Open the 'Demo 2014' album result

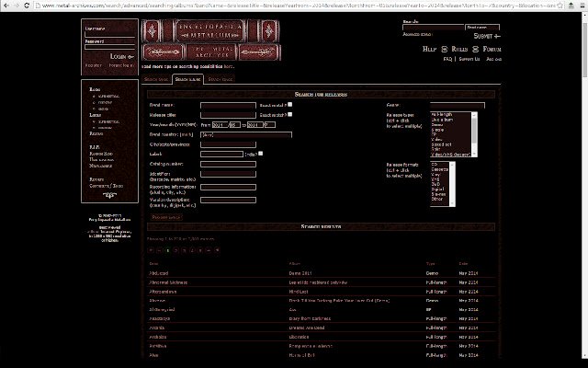point(300,273)
